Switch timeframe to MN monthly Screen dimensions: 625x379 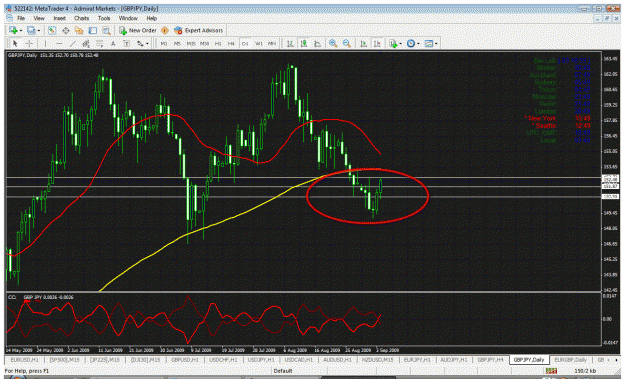[x=272, y=43]
